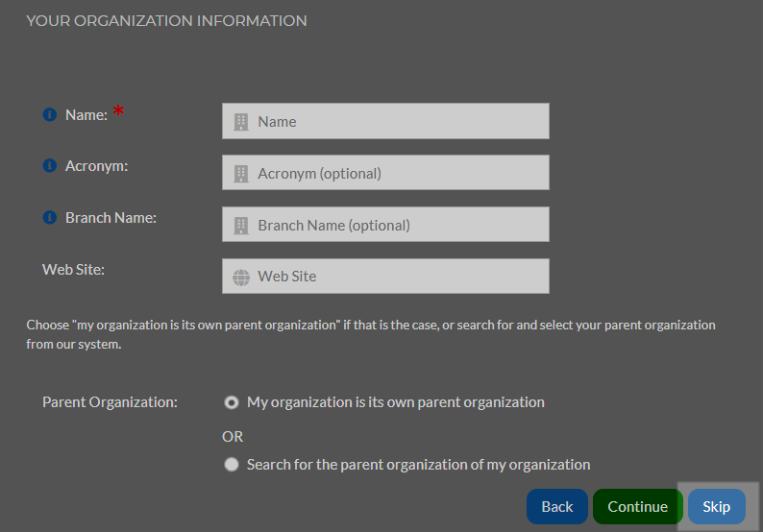Click building icon in Branch Name field

pos(241,226)
